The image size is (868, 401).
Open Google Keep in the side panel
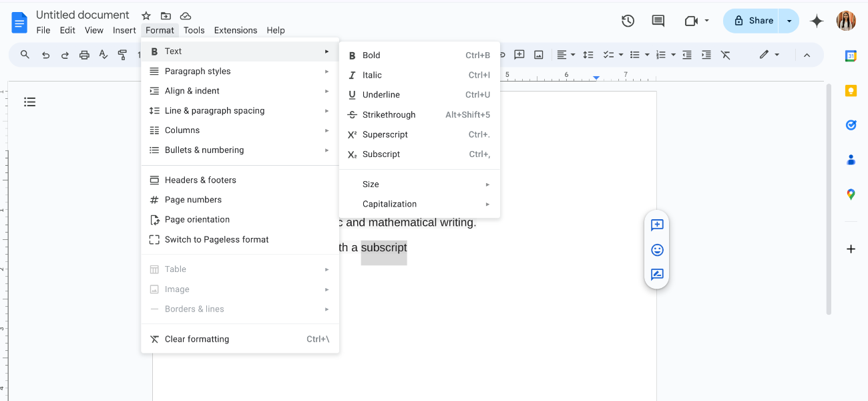click(x=851, y=90)
